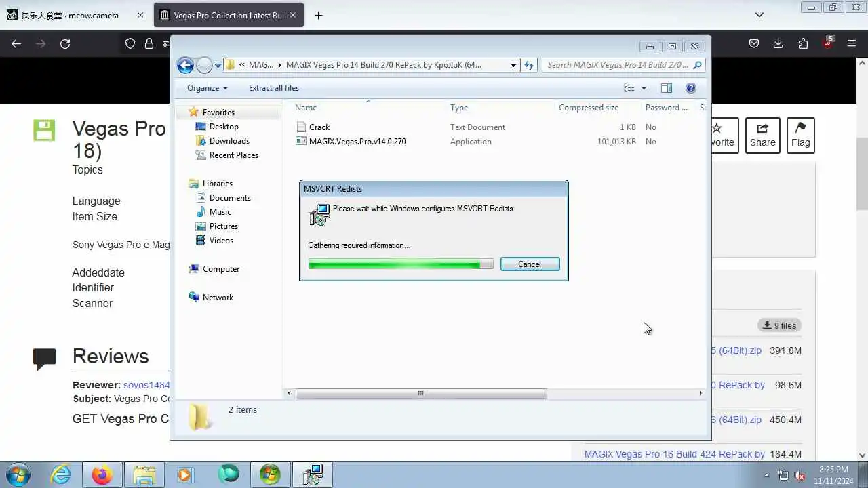Open Windows Start menu
This screenshot has height=488, width=868.
[x=17, y=474]
